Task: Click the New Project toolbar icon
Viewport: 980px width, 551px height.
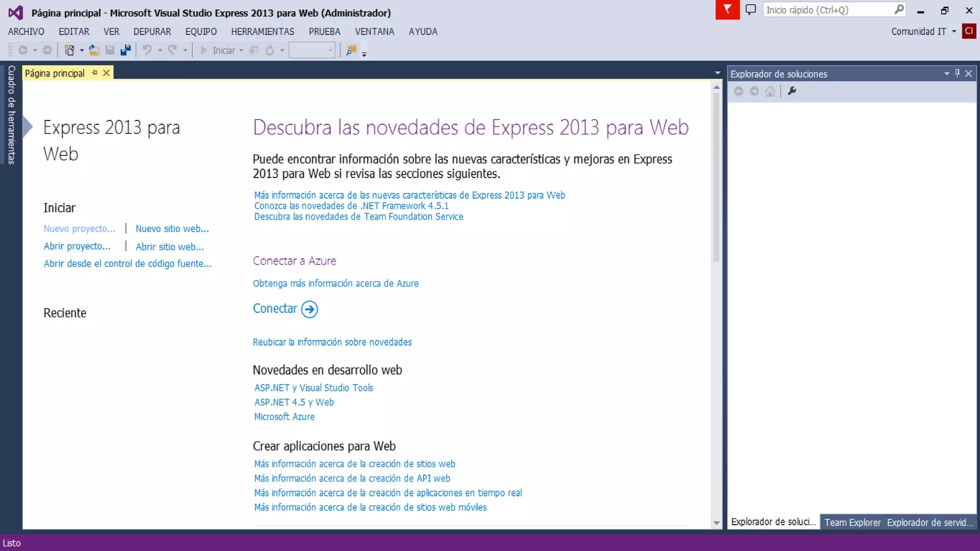Action: 69,50
